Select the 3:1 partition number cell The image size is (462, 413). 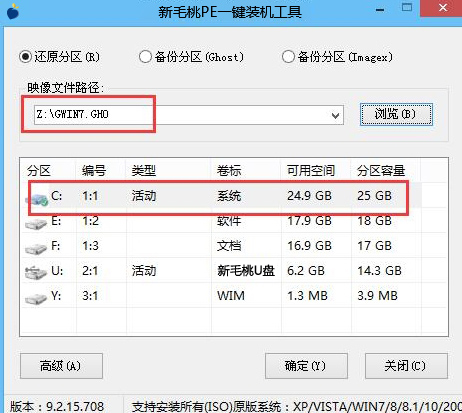(x=90, y=296)
